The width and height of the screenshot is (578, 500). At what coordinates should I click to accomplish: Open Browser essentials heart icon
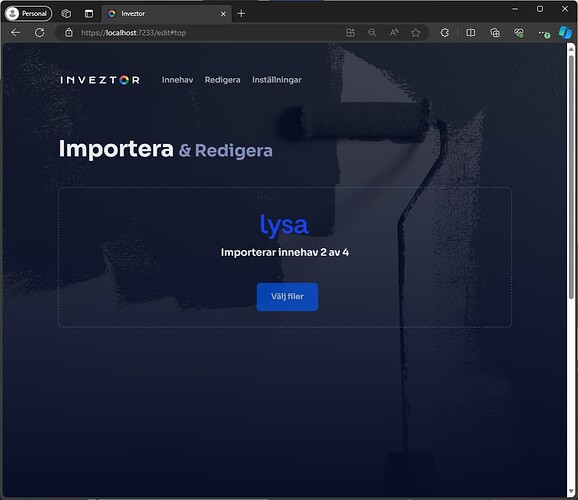(519, 33)
